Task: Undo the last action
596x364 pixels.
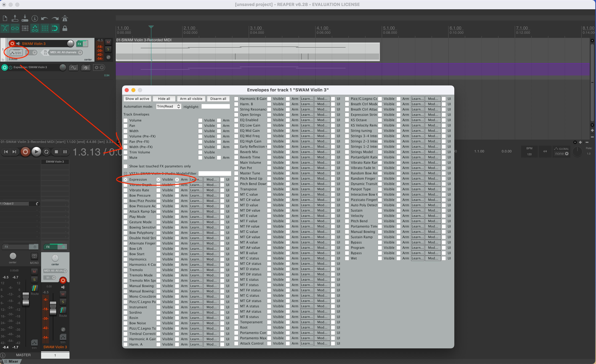Action: [45, 18]
